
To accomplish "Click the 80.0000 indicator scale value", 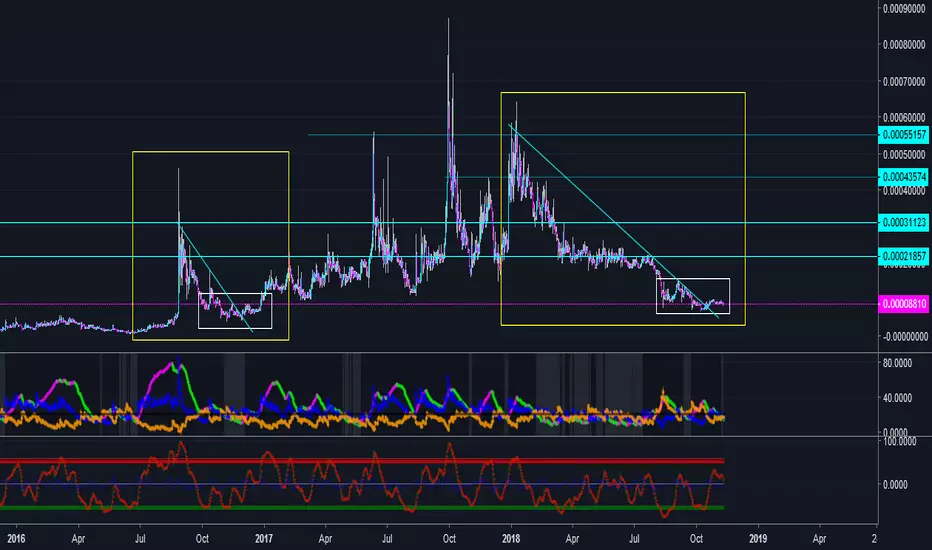I will click(897, 363).
